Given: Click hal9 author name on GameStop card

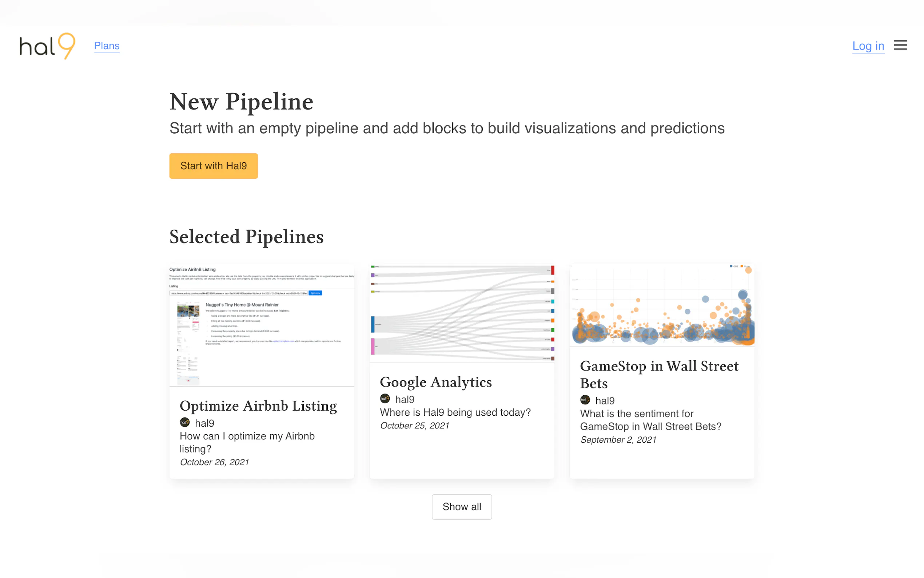Looking at the screenshot, I should (x=605, y=401).
